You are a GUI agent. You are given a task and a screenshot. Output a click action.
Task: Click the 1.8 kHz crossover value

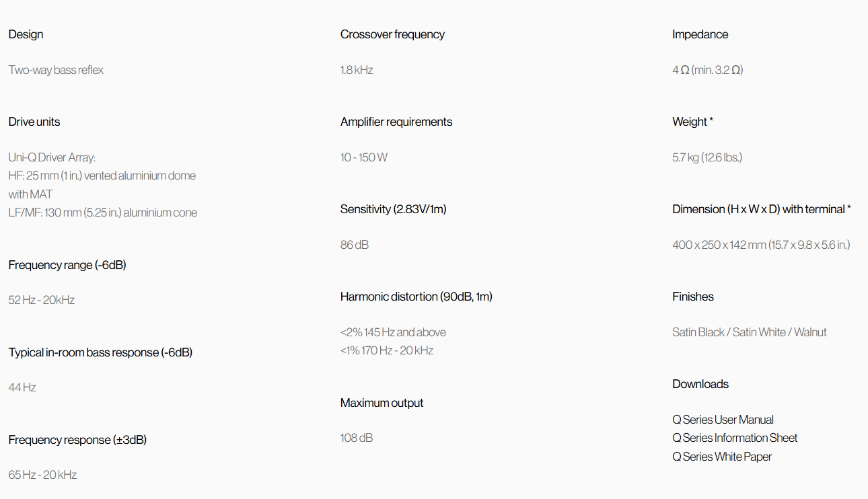tap(357, 70)
